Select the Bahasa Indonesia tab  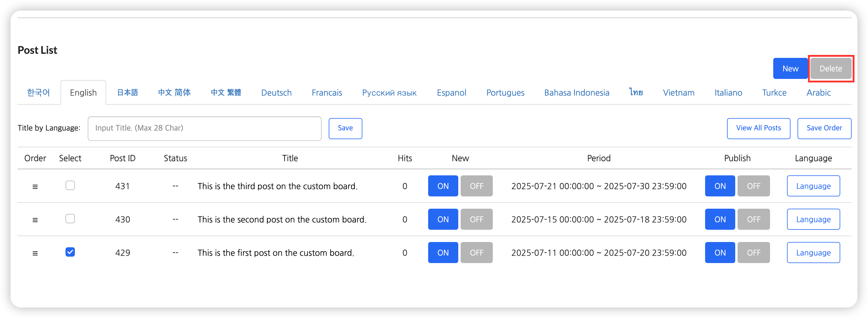pyautogui.click(x=576, y=93)
